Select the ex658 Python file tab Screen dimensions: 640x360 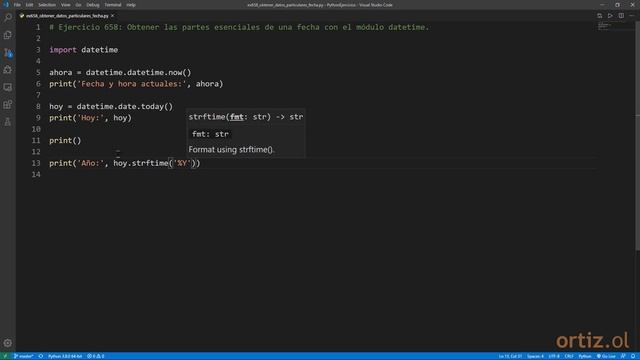tap(67, 16)
